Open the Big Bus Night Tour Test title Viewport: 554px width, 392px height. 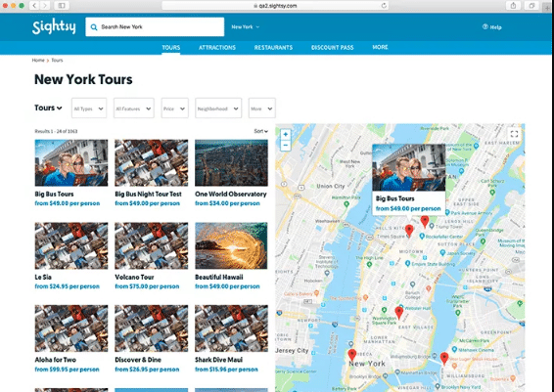[x=148, y=195]
